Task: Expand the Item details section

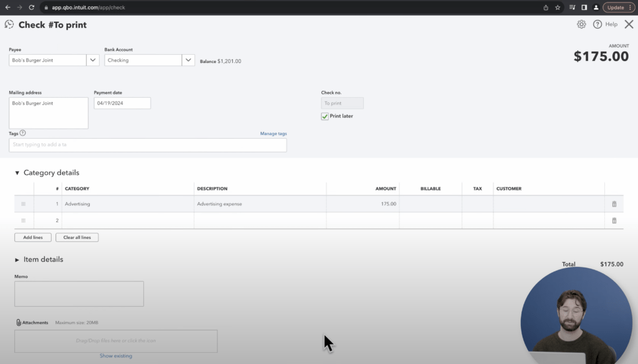Action: click(16, 259)
